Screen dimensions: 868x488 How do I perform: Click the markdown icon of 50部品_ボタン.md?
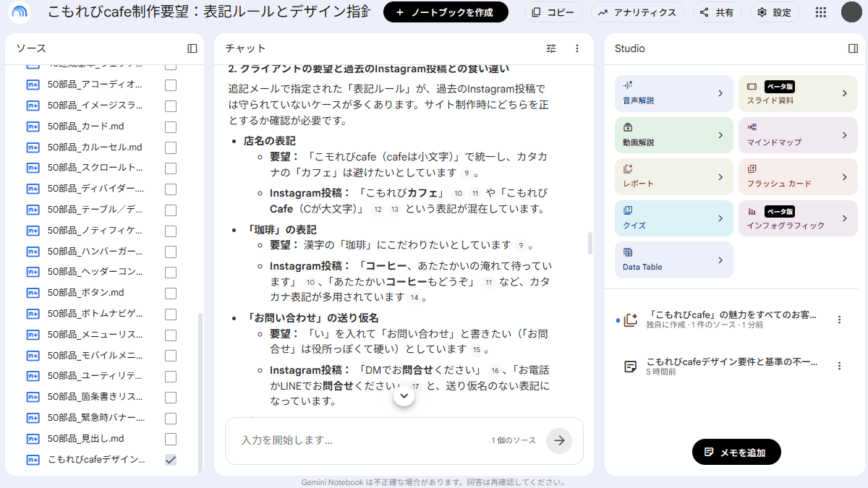tap(33, 293)
